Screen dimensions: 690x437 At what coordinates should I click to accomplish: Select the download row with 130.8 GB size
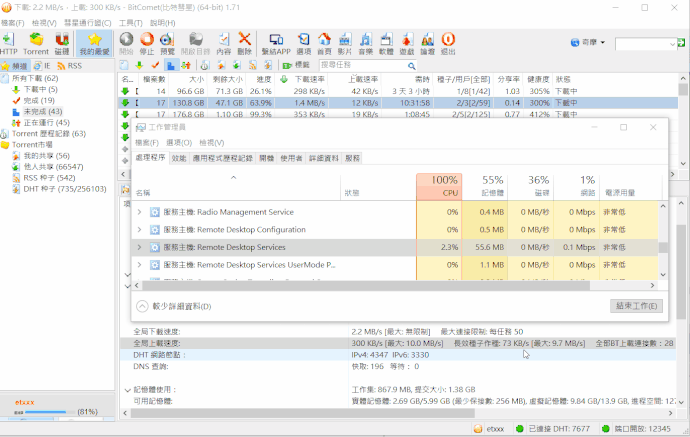398,103
